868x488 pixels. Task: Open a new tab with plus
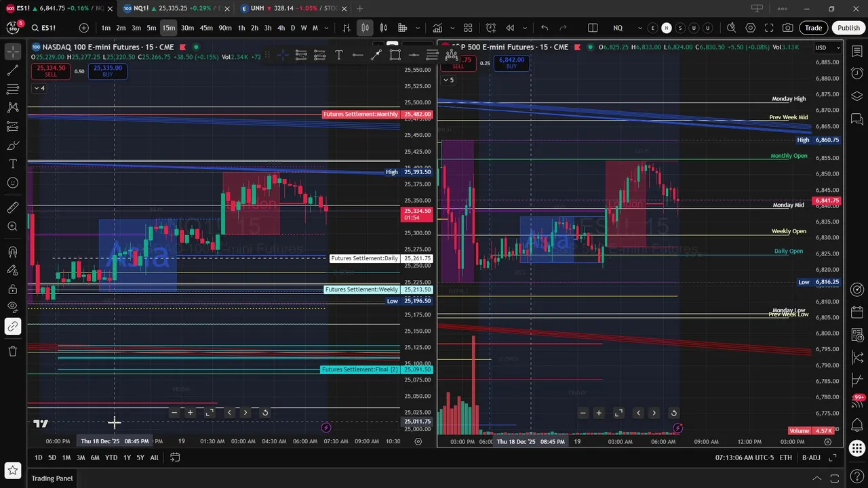(359, 8)
